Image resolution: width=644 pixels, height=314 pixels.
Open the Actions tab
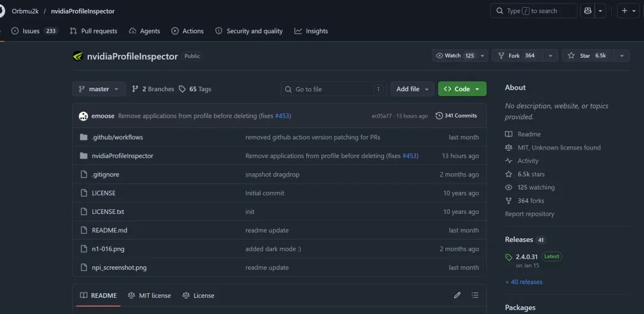coord(187,31)
